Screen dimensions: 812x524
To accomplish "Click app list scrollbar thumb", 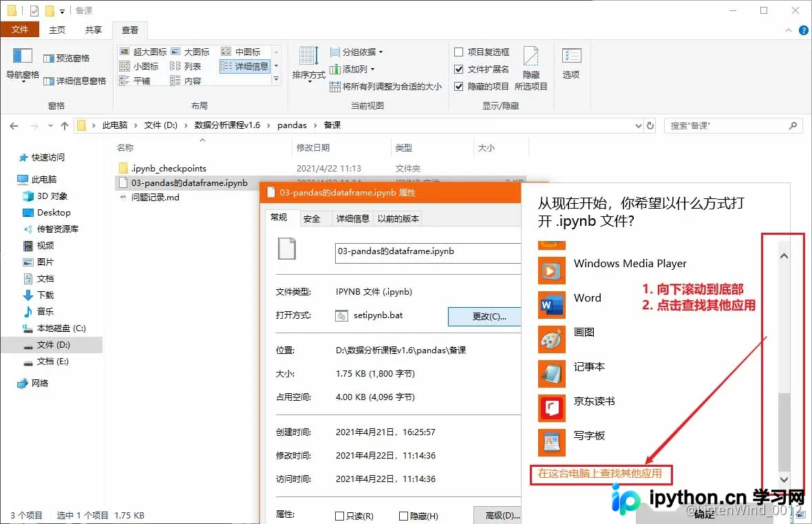I will pyautogui.click(x=784, y=433).
